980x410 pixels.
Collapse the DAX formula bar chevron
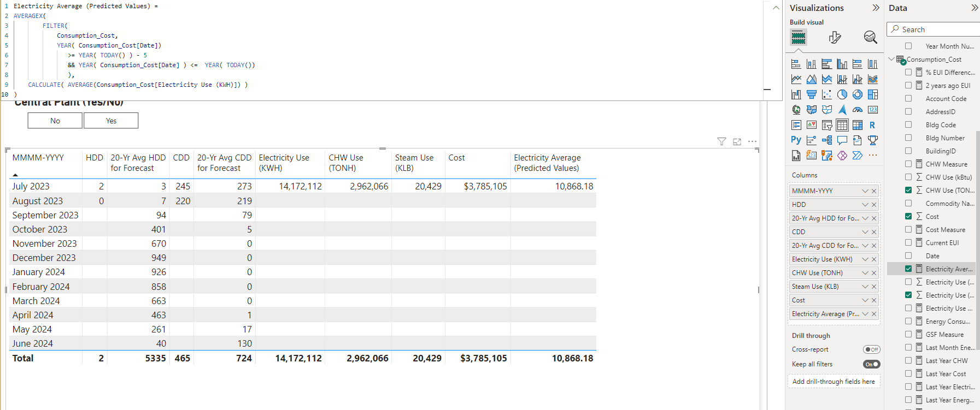(776, 8)
